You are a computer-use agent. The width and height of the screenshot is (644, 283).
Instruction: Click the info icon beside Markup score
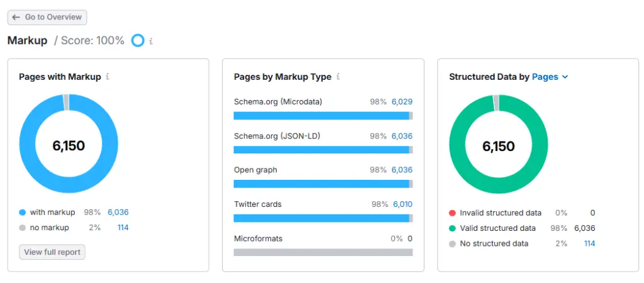tap(151, 41)
